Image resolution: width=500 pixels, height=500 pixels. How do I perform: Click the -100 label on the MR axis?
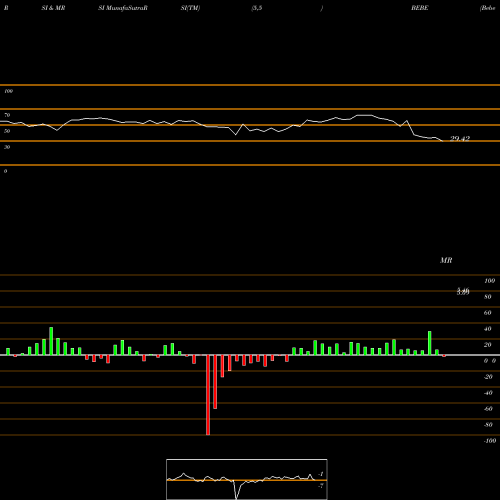point(490,441)
